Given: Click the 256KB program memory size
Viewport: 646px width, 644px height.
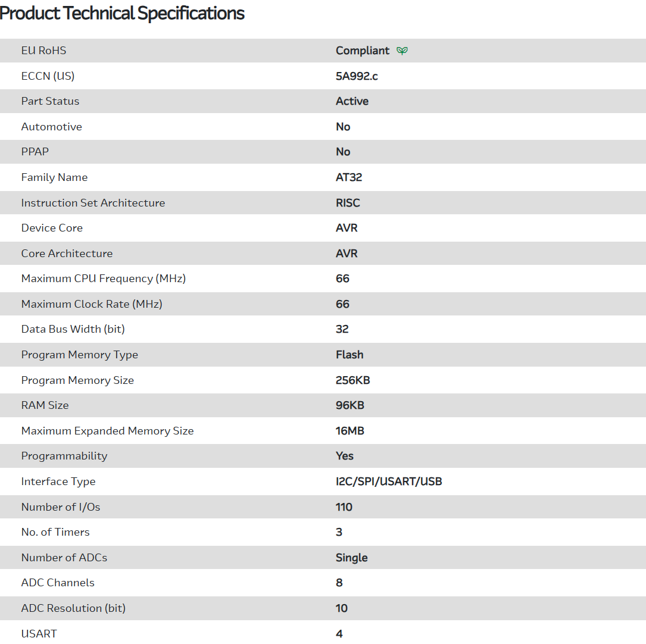Looking at the screenshot, I should point(352,380).
